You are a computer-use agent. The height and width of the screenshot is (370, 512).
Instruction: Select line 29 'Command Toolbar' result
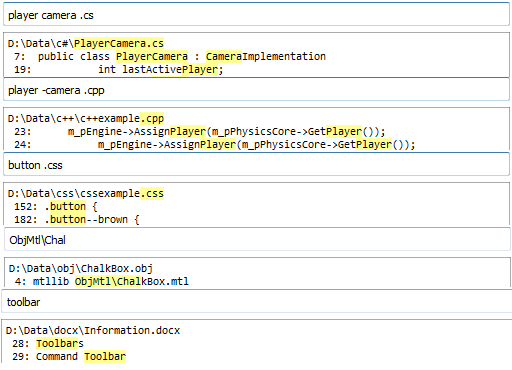69,357
